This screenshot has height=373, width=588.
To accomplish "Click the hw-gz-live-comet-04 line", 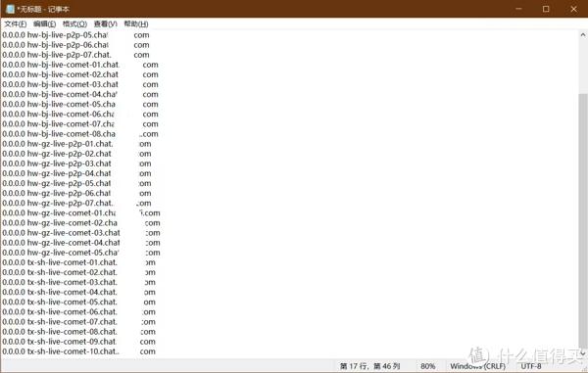I will (81, 243).
